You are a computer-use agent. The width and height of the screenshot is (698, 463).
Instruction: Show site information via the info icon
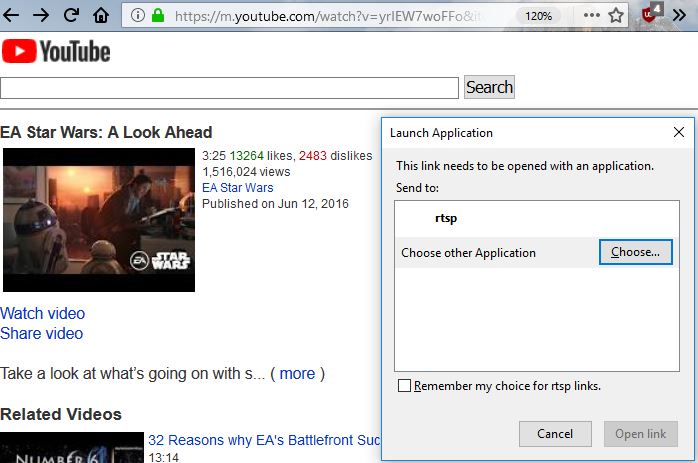138,16
